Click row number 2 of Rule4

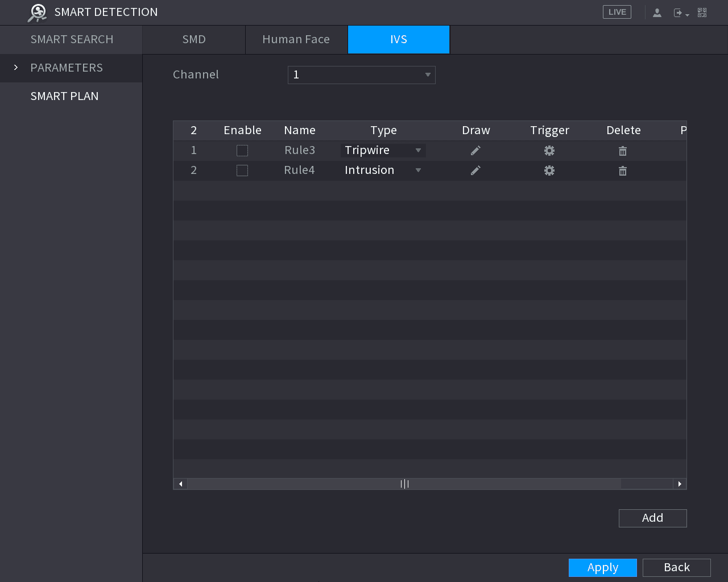click(194, 171)
